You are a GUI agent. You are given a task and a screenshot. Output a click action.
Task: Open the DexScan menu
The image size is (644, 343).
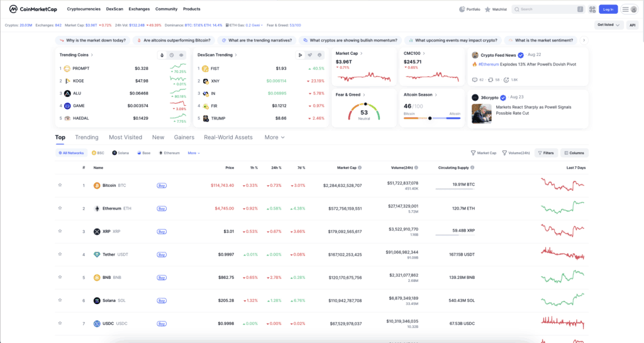click(x=114, y=9)
